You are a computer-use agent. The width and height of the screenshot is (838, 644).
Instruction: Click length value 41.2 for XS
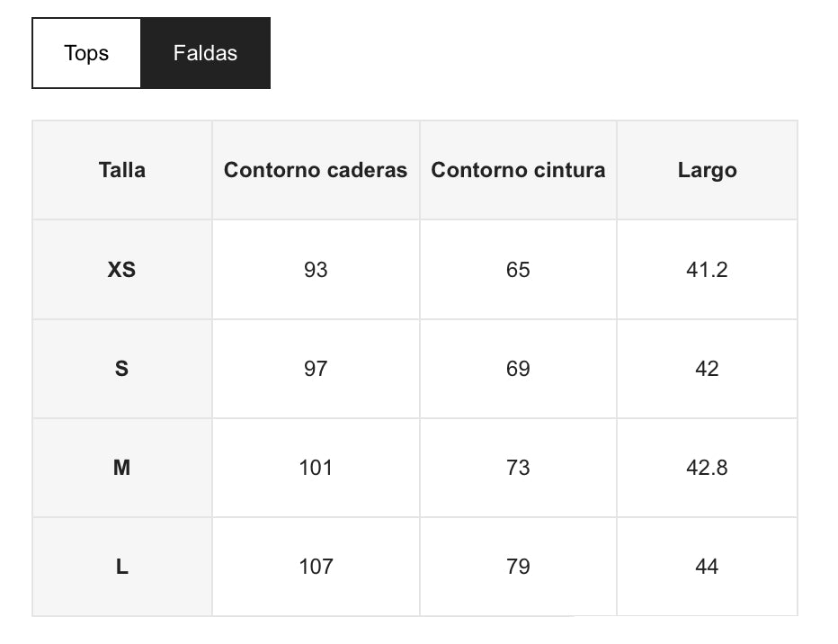pyautogui.click(x=707, y=270)
